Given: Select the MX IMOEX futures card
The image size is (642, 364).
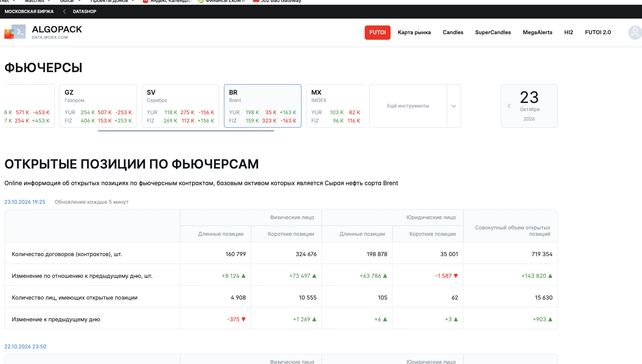Looking at the screenshot, I should point(335,106).
